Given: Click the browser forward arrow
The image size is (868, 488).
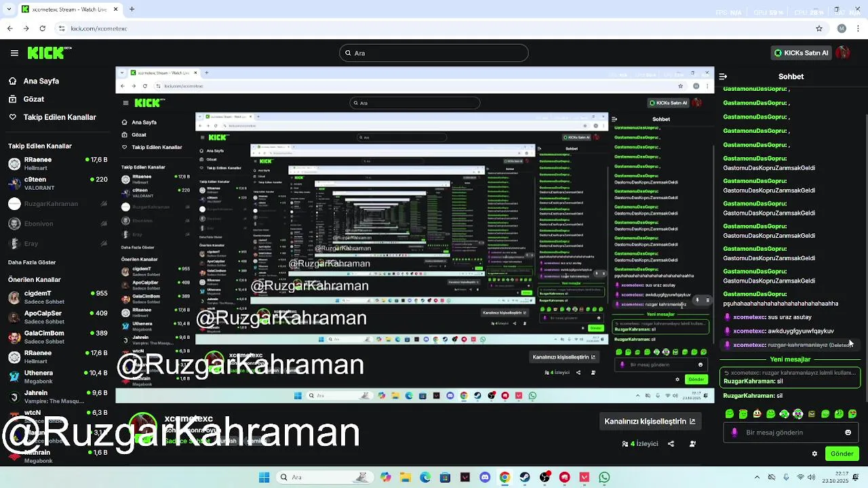Looking at the screenshot, I should pos(26,28).
